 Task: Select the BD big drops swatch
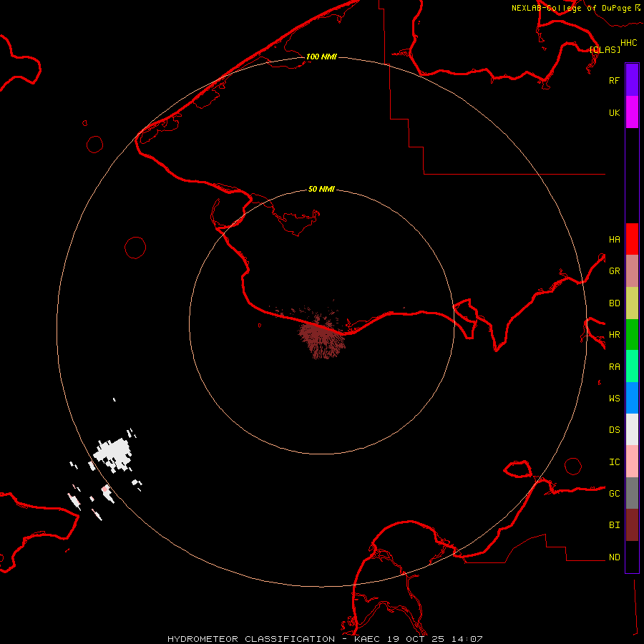click(x=632, y=303)
